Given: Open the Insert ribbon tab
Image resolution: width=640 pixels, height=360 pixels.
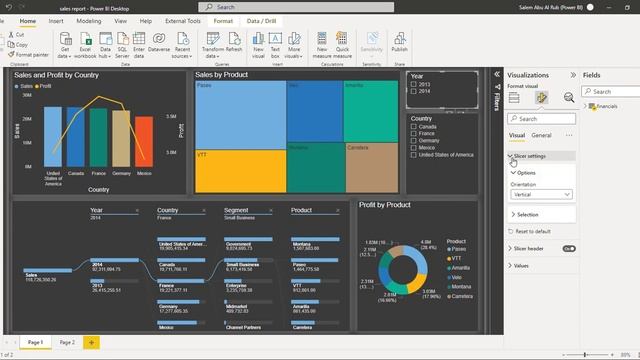Looking at the screenshot, I should point(56,21).
